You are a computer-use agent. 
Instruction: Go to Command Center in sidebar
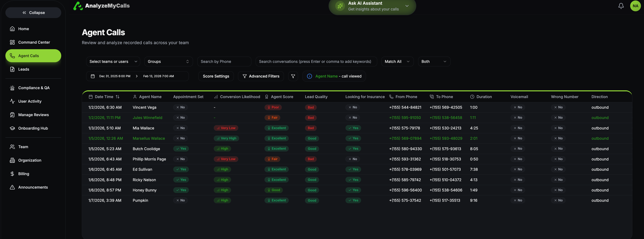click(34, 42)
